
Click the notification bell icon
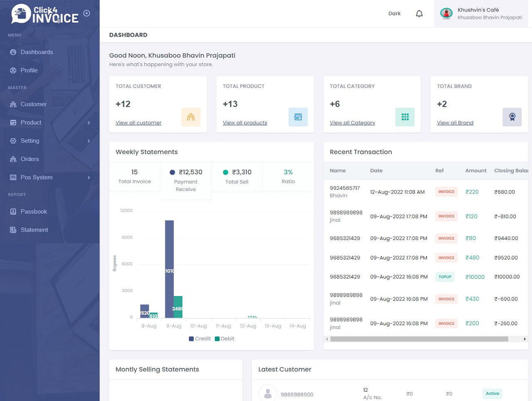pos(419,14)
